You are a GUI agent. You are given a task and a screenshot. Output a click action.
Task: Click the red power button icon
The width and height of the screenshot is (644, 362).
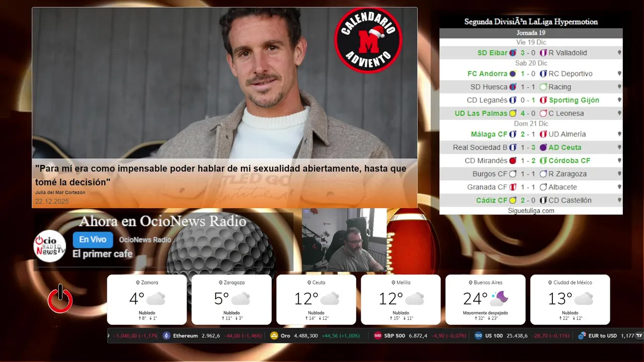coord(60,299)
